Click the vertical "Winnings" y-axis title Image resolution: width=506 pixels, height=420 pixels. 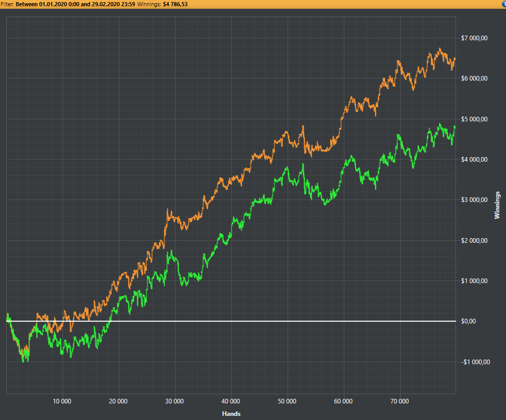[x=497, y=205]
